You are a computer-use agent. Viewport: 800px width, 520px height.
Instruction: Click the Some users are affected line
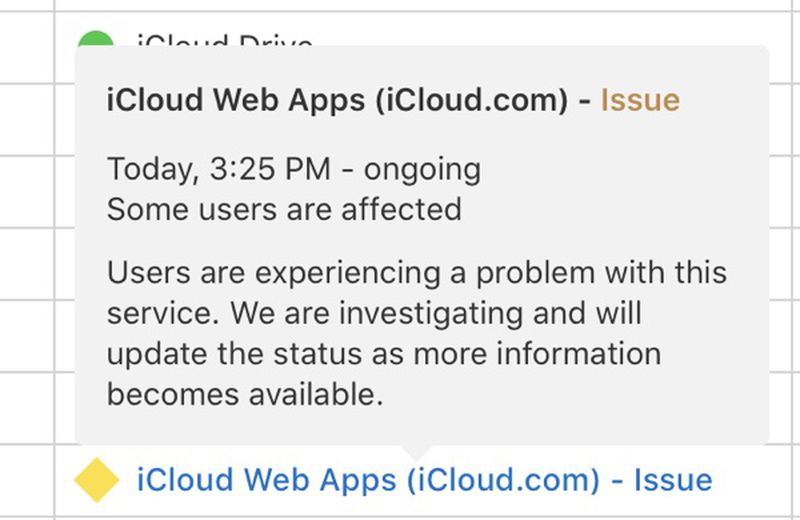[x=284, y=209]
